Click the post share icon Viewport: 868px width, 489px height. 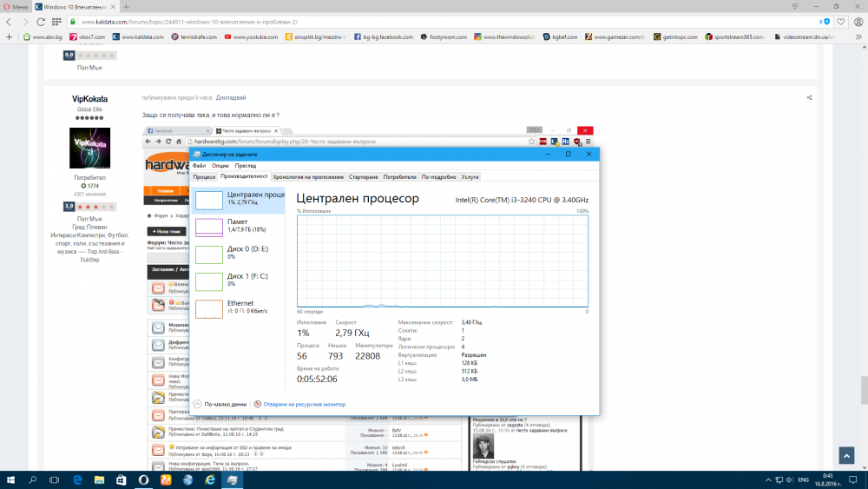click(809, 97)
